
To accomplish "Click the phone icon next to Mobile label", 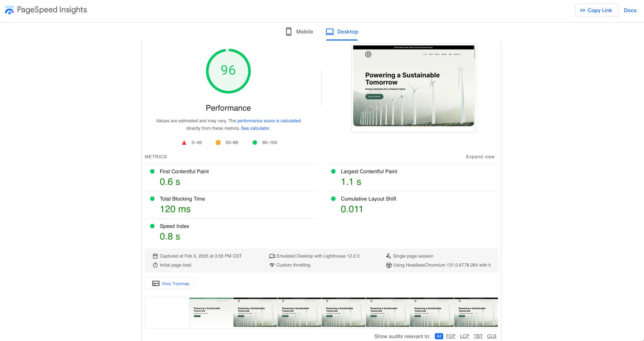I will tap(288, 31).
